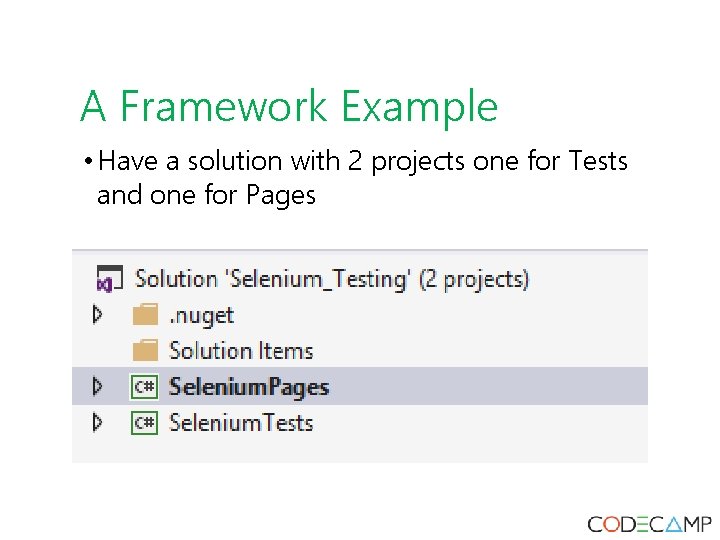Expand the .nuget folder arrow
This screenshot has width=720, height=540.
[x=97, y=315]
